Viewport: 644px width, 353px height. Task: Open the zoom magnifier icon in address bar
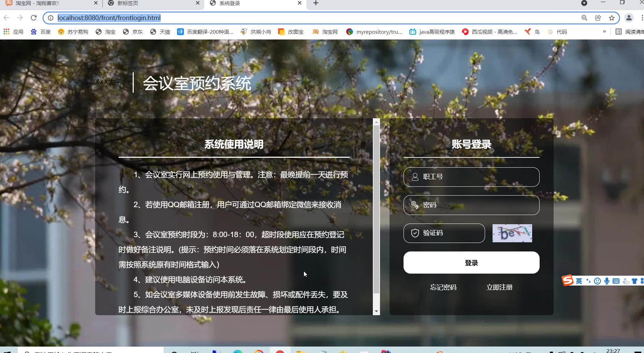(x=584, y=18)
